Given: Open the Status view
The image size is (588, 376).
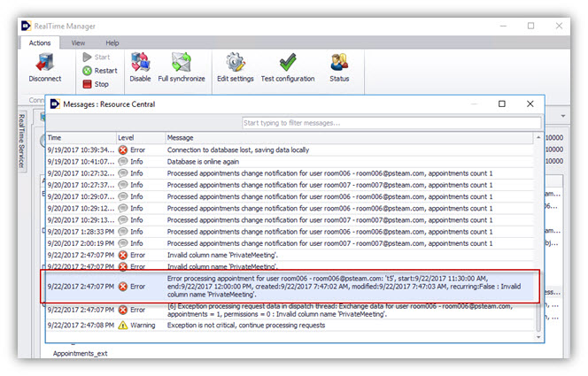Looking at the screenshot, I should pyautogui.click(x=339, y=67).
